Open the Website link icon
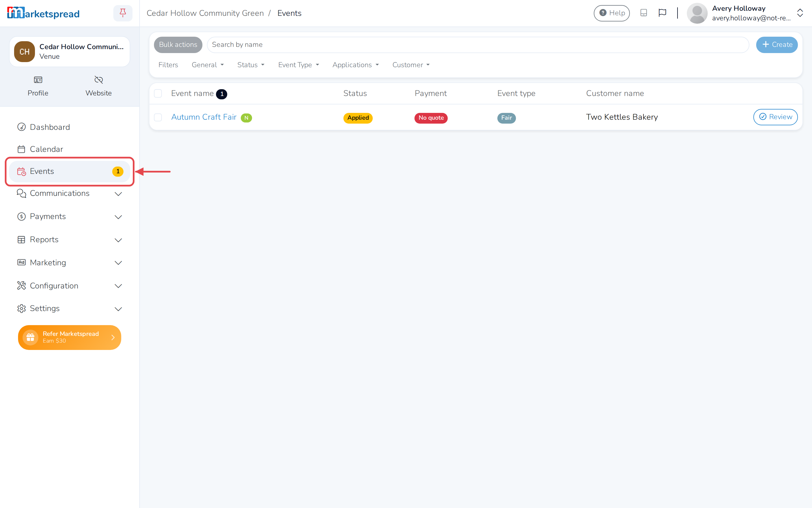 pyautogui.click(x=99, y=80)
